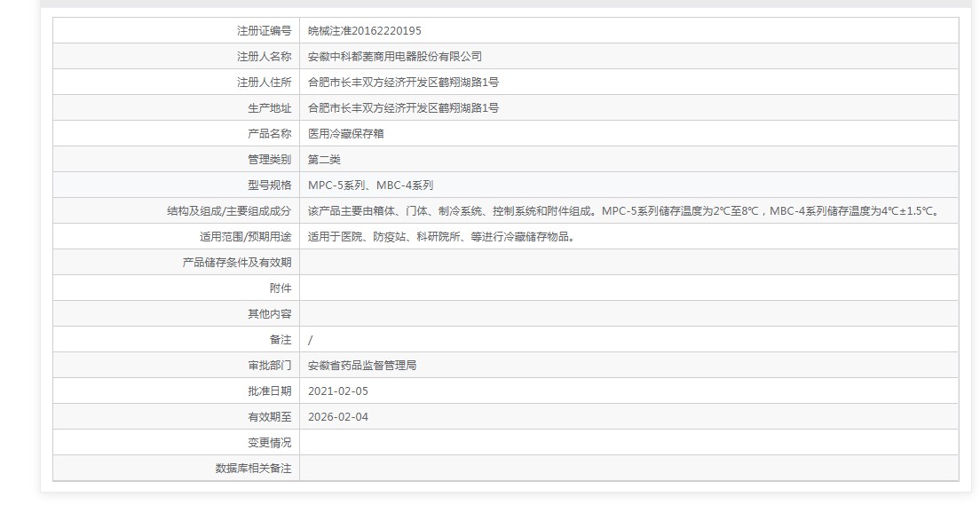Select the 审批部门 label
The image size is (980, 505).
point(269,366)
